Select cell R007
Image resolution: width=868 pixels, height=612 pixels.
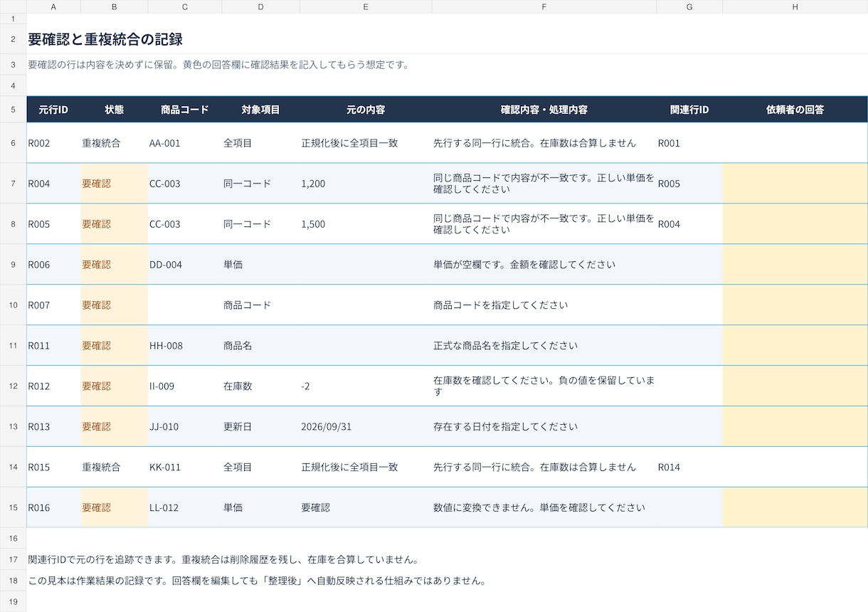coord(53,305)
